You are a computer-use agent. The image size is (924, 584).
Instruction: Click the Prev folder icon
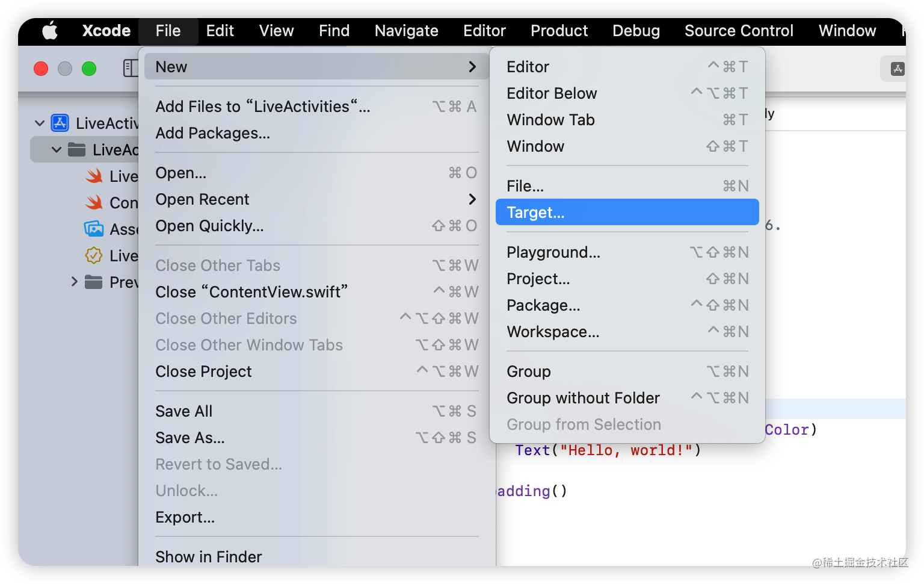(93, 282)
